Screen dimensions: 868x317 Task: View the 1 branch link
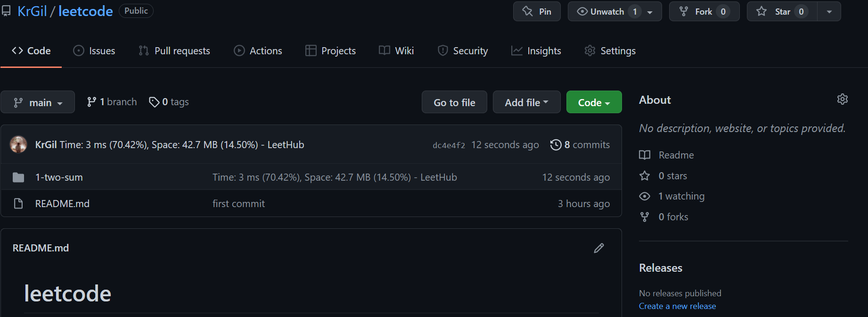[x=112, y=102]
